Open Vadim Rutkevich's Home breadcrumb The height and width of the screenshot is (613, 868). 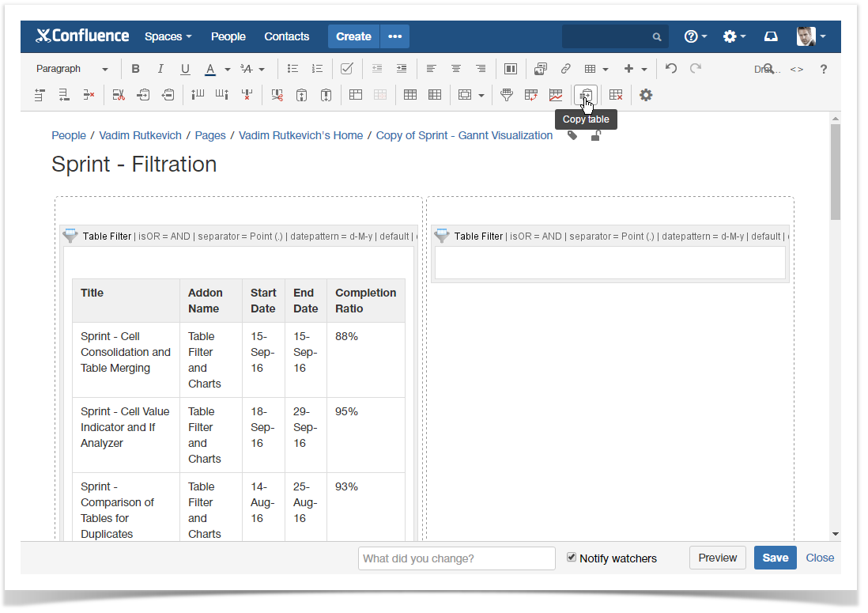[x=300, y=136]
